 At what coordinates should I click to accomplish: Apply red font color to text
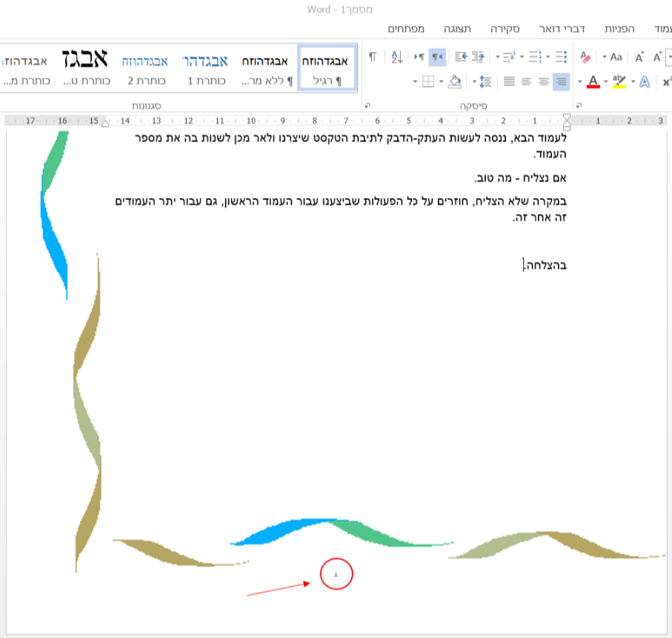[593, 82]
